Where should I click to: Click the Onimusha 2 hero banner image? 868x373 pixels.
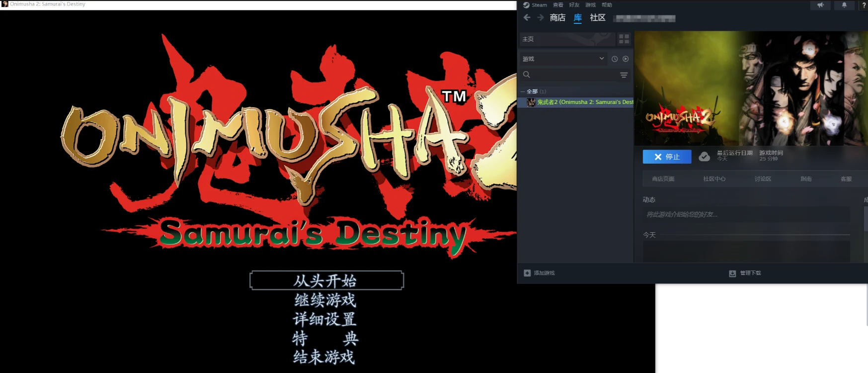pos(751,89)
